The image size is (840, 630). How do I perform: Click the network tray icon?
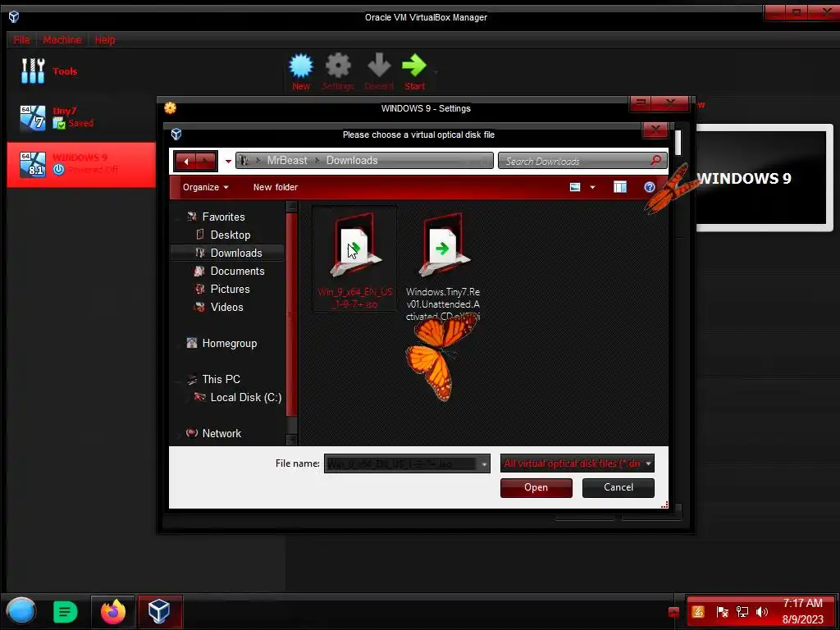(x=742, y=612)
